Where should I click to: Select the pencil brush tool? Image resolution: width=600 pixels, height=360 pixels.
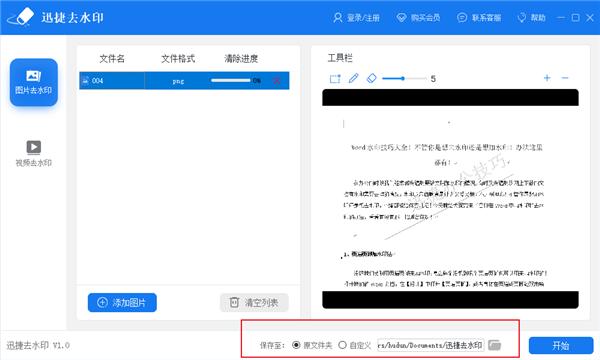(x=353, y=78)
